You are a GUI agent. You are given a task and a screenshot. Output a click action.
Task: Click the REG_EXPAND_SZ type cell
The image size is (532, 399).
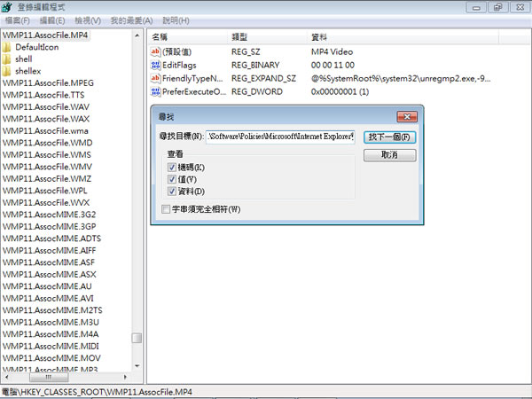pos(263,78)
